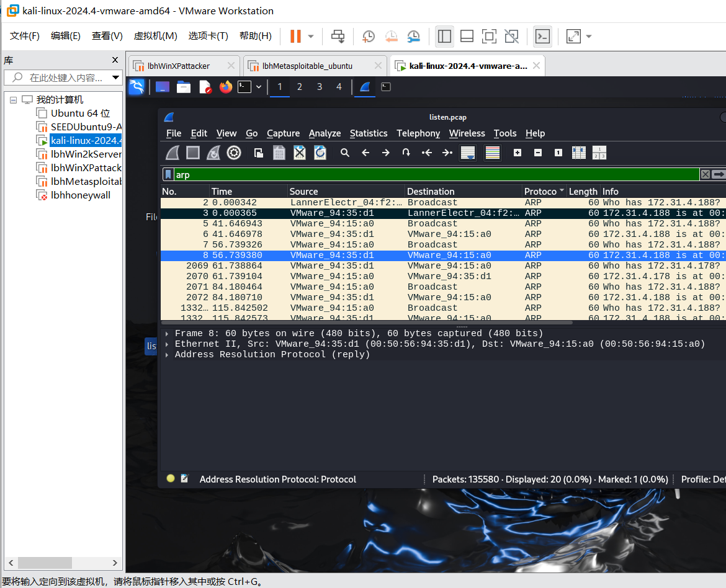Toggle packet list coloring rules

coord(492,153)
